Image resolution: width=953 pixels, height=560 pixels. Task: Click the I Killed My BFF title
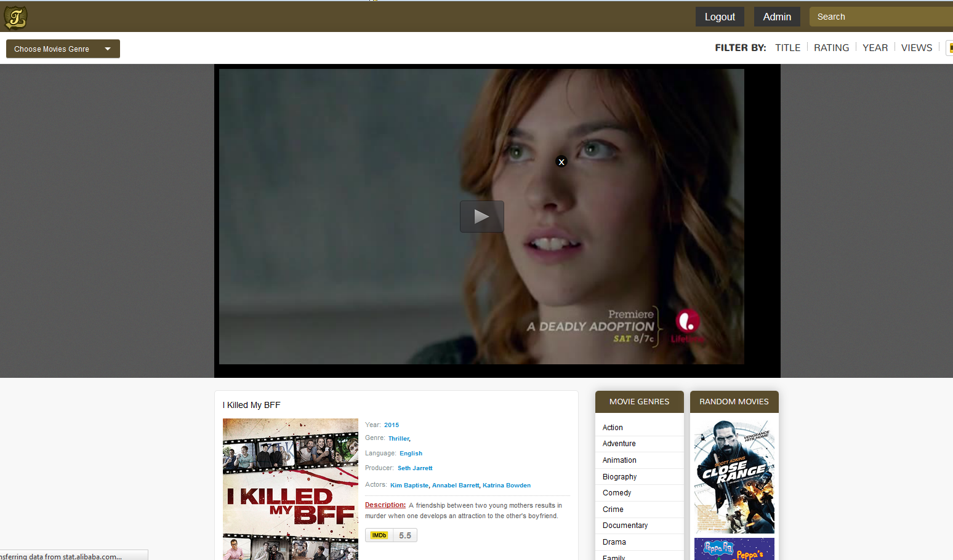point(251,405)
